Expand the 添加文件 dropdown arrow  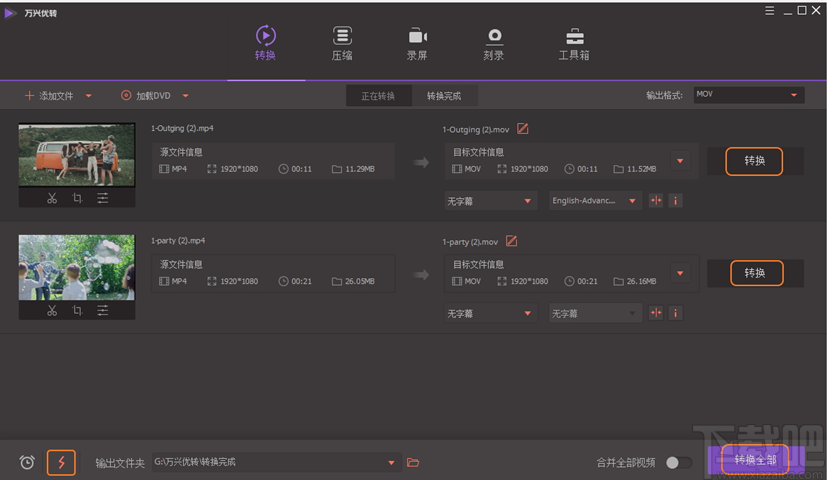click(89, 96)
